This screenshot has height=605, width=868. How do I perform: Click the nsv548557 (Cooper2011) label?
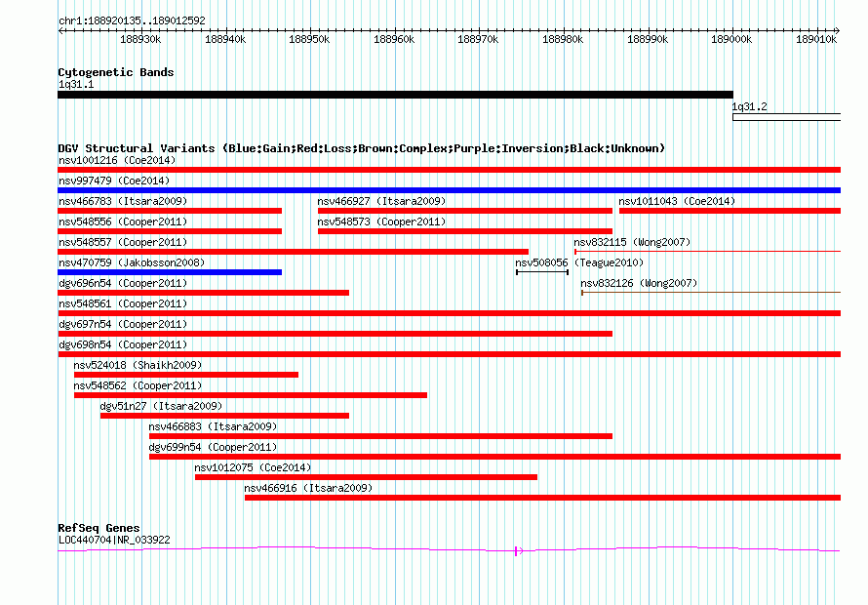point(123,242)
